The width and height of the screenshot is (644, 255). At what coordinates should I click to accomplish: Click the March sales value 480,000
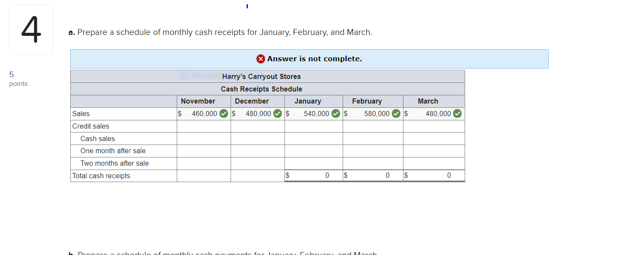click(438, 114)
